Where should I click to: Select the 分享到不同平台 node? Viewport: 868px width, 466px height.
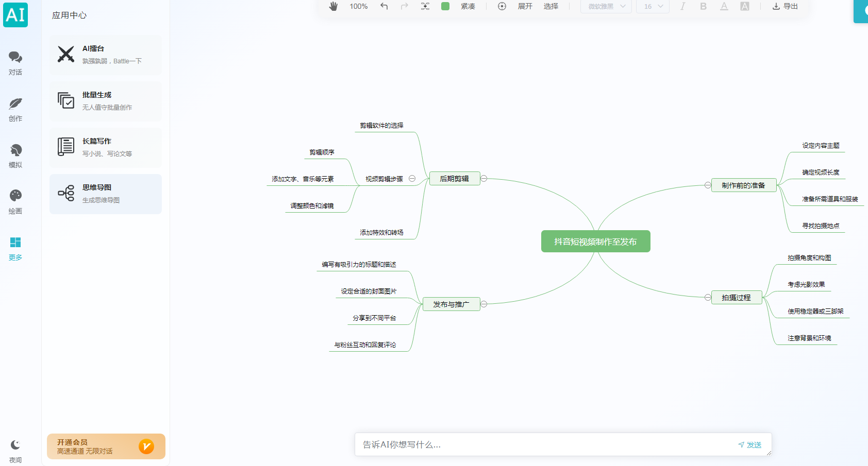(x=375, y=318)
